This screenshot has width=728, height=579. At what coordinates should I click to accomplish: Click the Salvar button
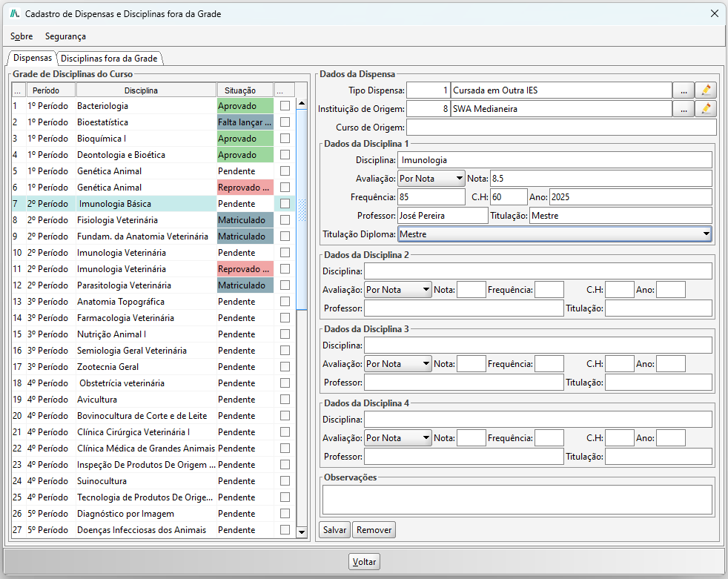(335, 530)
